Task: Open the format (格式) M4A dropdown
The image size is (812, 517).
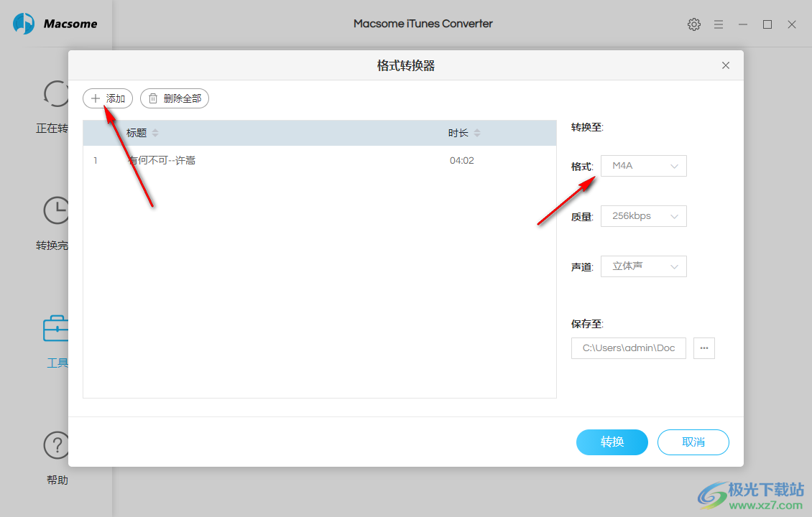Action: tap(644, 166)
